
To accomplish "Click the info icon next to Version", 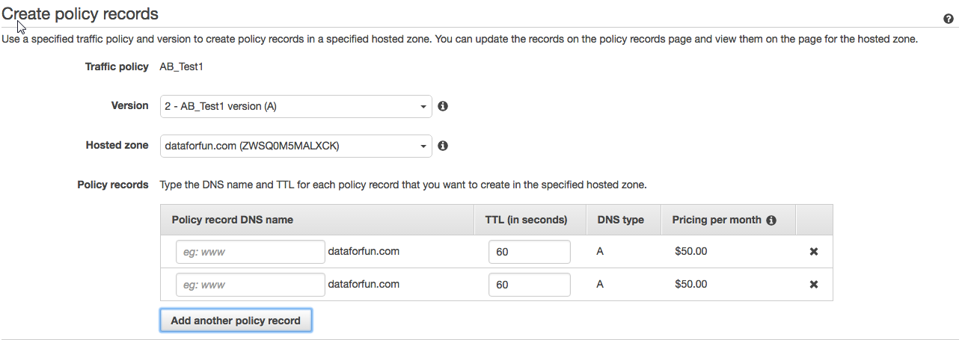I will pyautogui.click(x=443, y=106).
